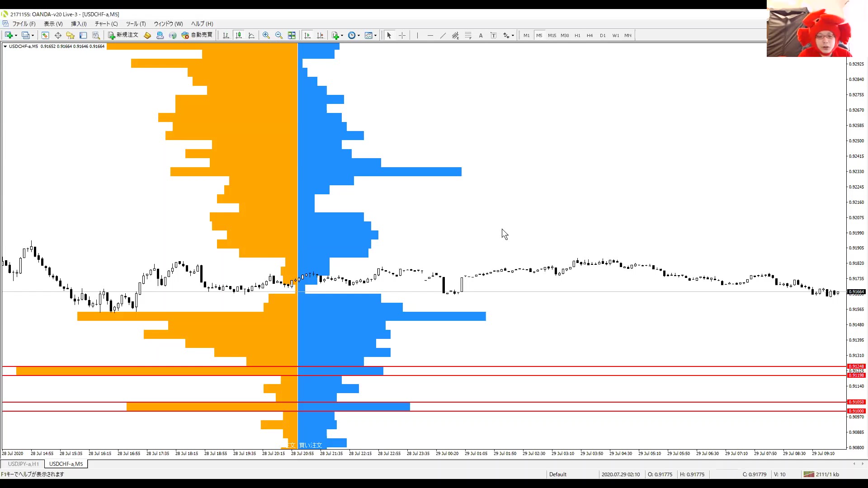Click the long blue bar near 0.92330
Screen dimensions: 868x488
point(407,172)
